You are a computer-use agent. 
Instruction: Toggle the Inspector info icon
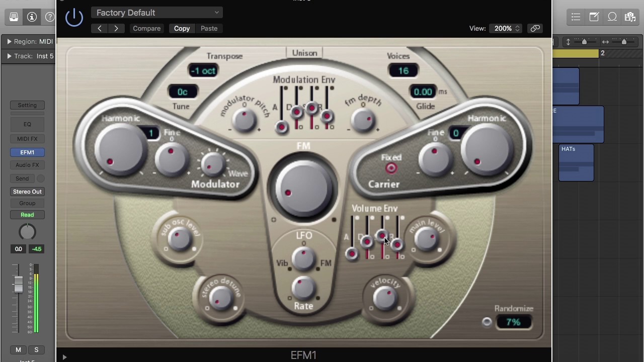32,17
